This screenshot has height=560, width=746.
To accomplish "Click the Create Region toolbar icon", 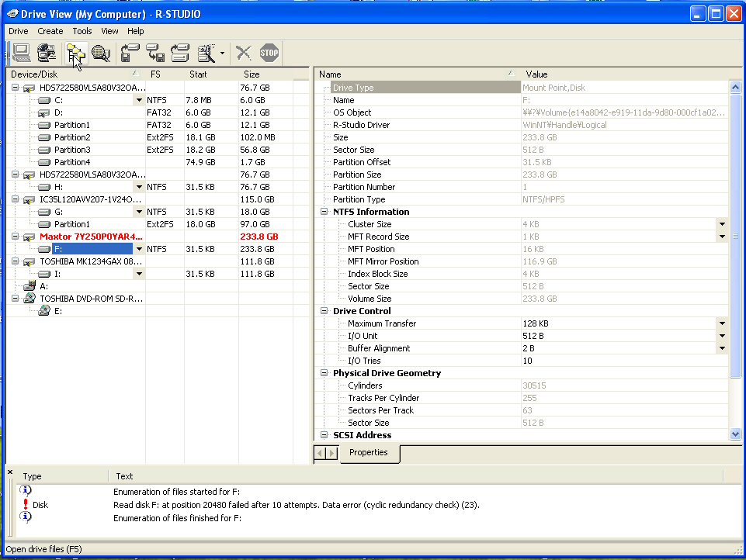I will [x=181, y=53].
